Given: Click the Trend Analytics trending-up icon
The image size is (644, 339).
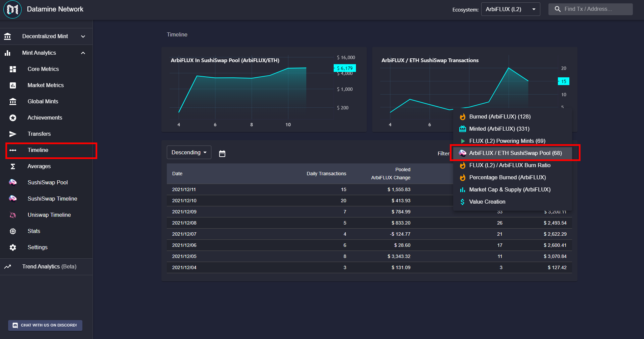Looking at the screenshot, I should pyautogui.click(x=7, y=267).
